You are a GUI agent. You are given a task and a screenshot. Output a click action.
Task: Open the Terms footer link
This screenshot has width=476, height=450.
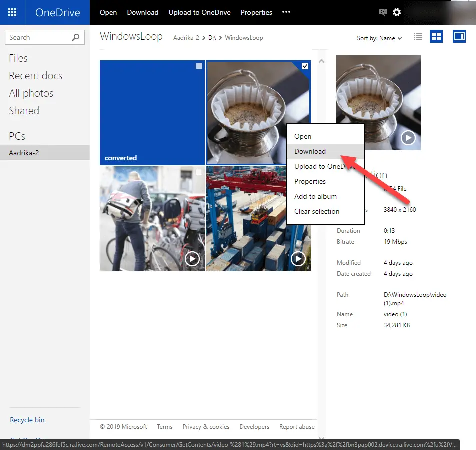coord(165,427)
